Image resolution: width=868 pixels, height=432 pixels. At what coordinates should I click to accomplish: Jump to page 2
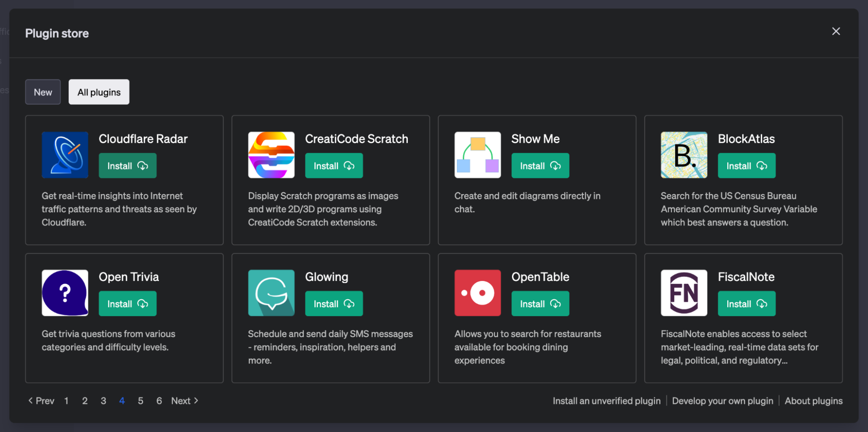pos(85,401)
